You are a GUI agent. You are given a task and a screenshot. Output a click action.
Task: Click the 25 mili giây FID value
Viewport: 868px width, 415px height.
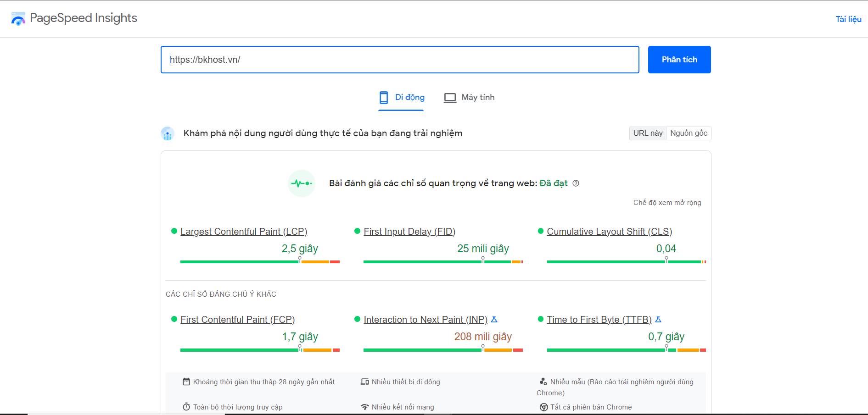point(483,249)
